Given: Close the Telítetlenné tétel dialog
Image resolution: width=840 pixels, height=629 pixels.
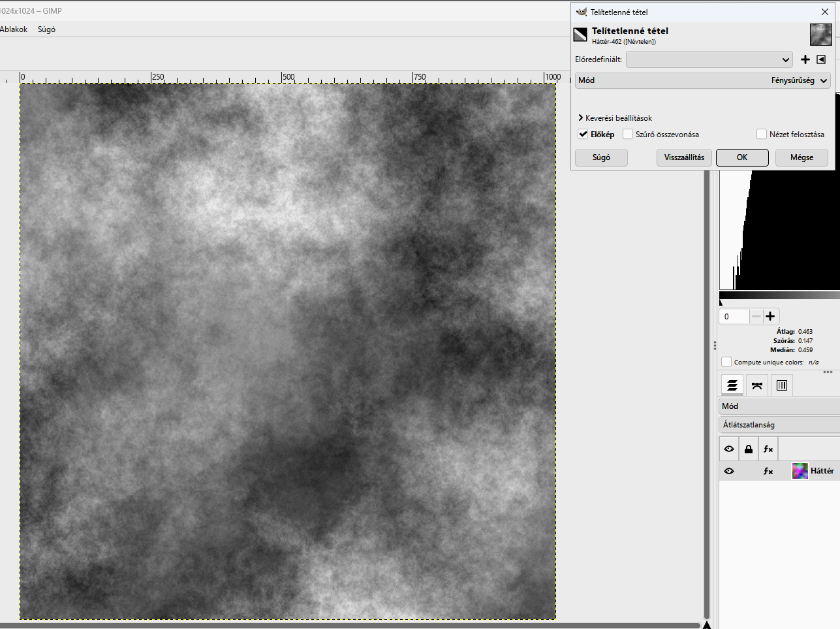Looking at the screenshot, I should 824,12.
